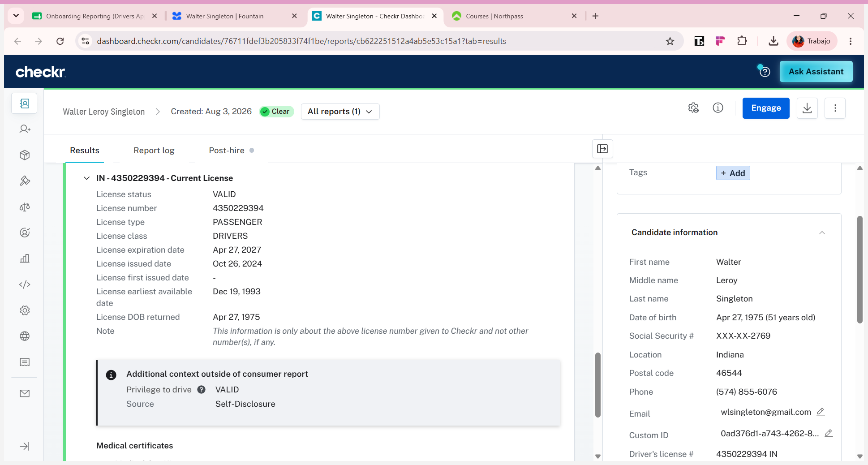Click the Ask Assistant button
Viewport: 868px width, 465px height.
(816, 72)
